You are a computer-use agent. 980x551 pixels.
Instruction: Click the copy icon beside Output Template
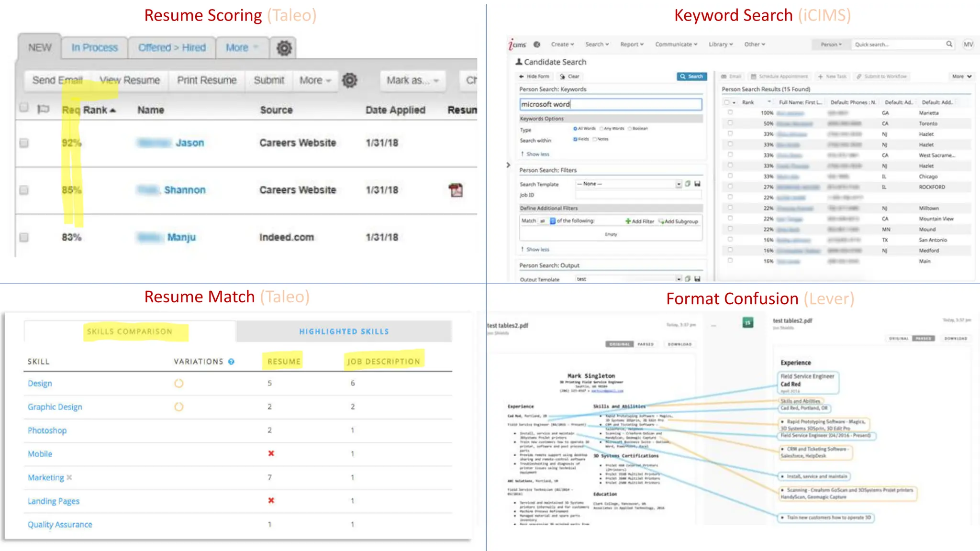coord(688,278)
